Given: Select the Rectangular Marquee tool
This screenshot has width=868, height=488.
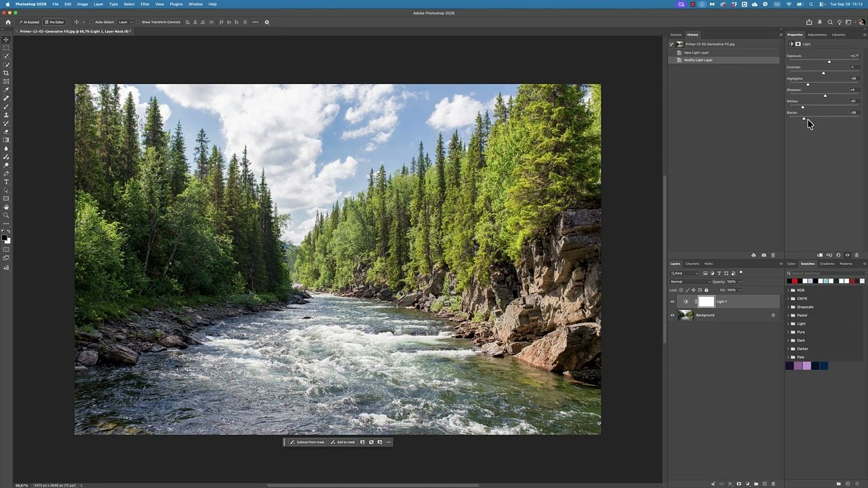Looking at the screenshot, I should pos(7,48).
